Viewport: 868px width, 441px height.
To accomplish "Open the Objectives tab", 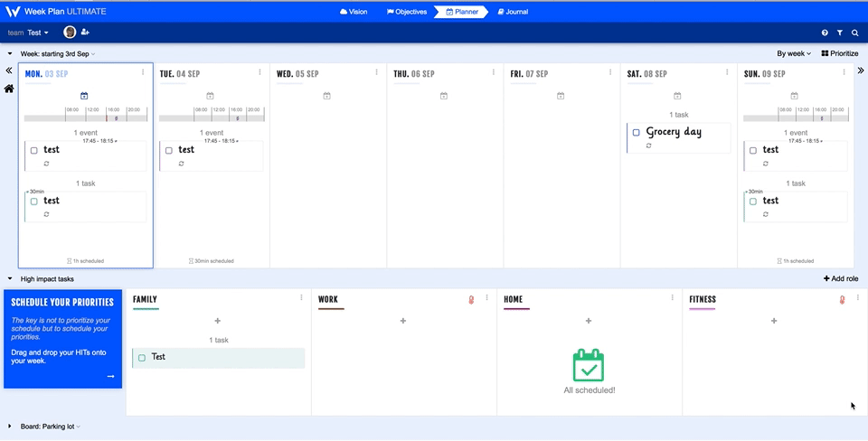I will [x=406, y=12].
